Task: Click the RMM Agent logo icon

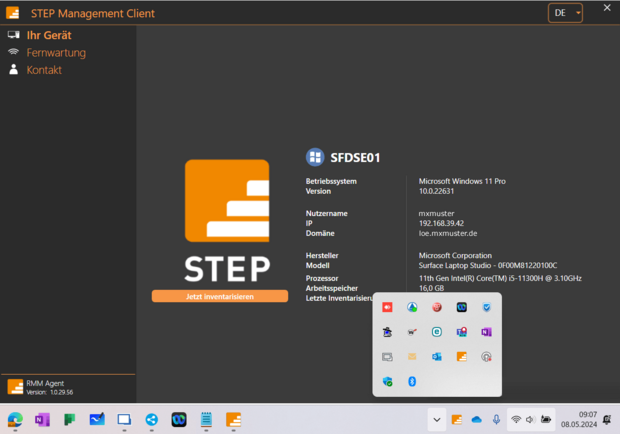Action: click(15, 387)
